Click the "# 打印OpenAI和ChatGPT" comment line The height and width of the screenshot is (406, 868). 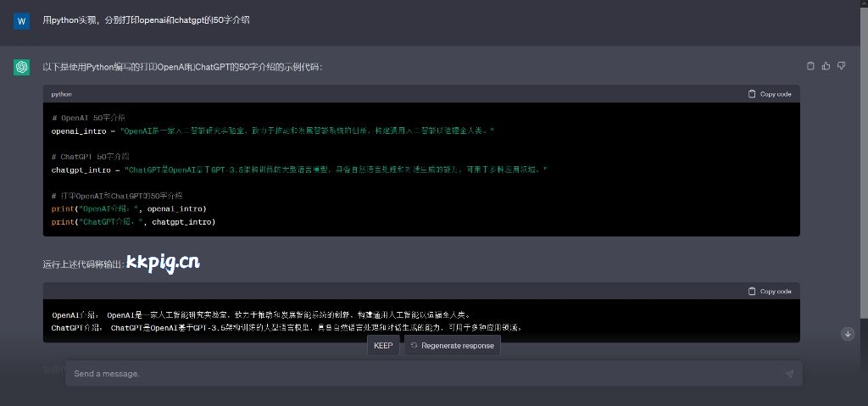pos(117,196)
